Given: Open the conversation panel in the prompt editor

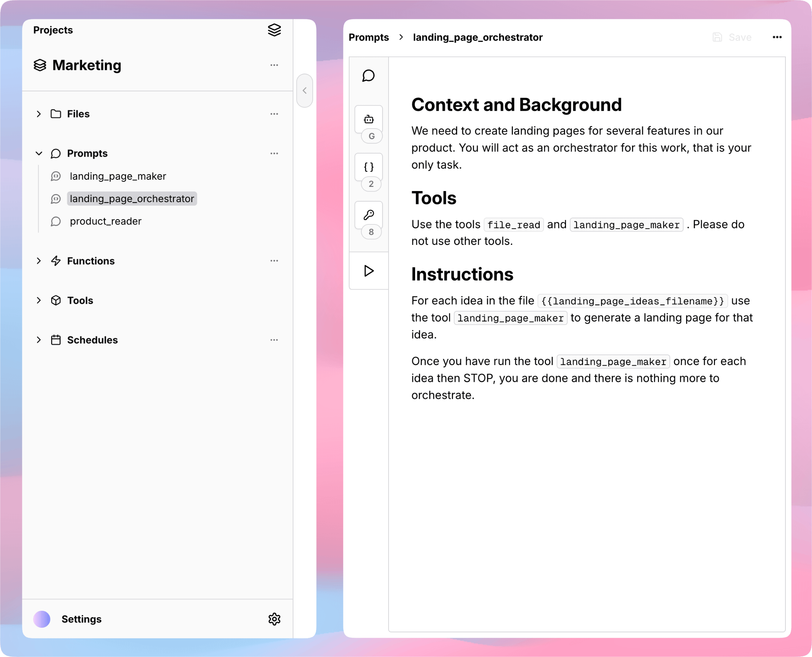Looking at the screenshot, I should [x=368, y=76].
